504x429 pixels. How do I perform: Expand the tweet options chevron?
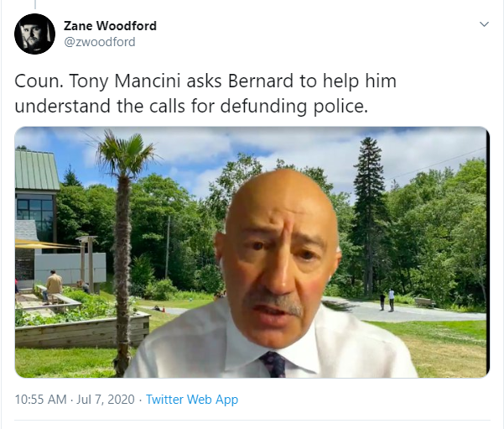click(484, 24)
